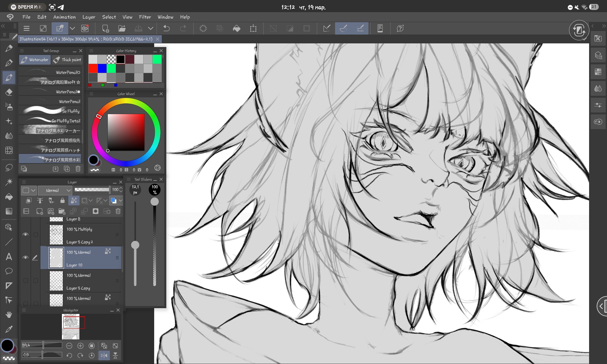The height and width of the screenshot is (364, 607).
Task: Open the Window menu
Action: 165,17
